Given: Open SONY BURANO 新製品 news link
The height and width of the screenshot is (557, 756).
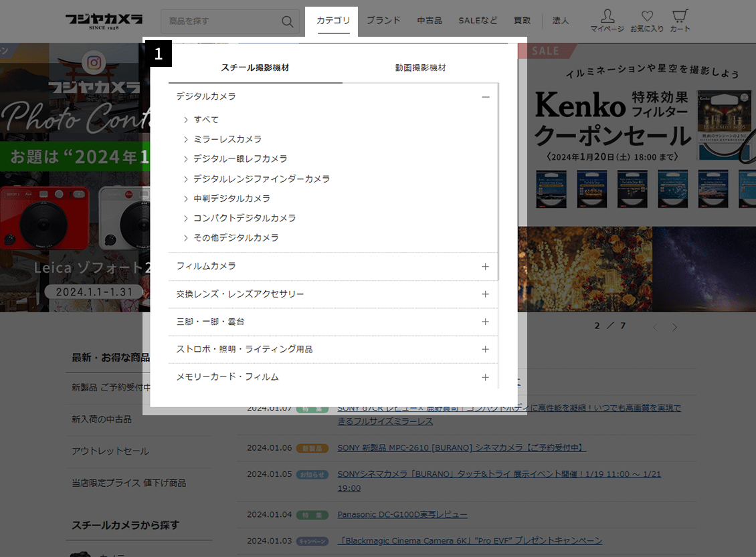Looking at the screenshot, I should coord(462,448).
